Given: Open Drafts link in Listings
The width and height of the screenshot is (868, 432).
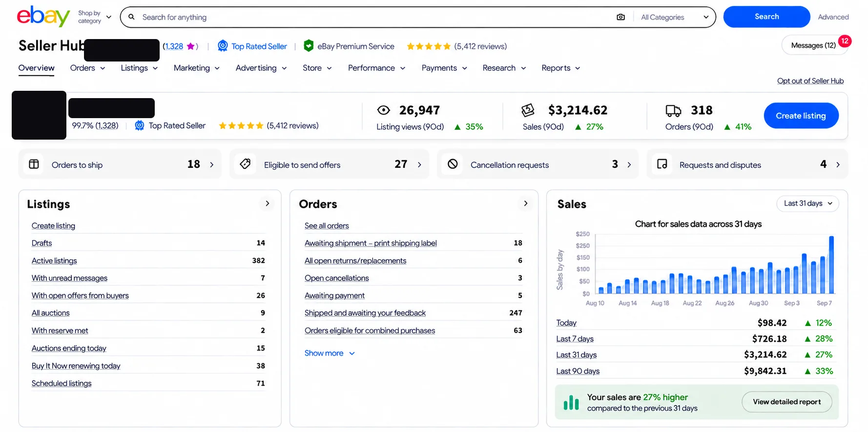Looking at the screenshot, I should click(41, 243).
